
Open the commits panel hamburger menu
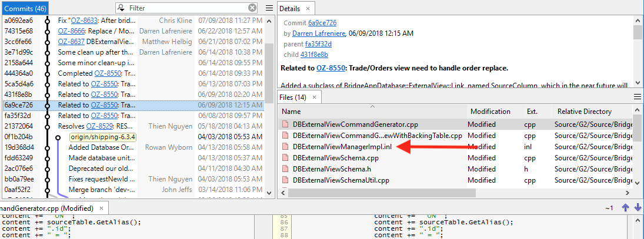click(269, 8)
